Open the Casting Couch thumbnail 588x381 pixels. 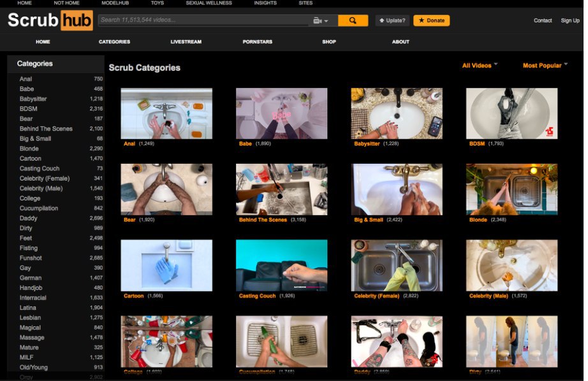pyautogui.click(x=282, y=265)
